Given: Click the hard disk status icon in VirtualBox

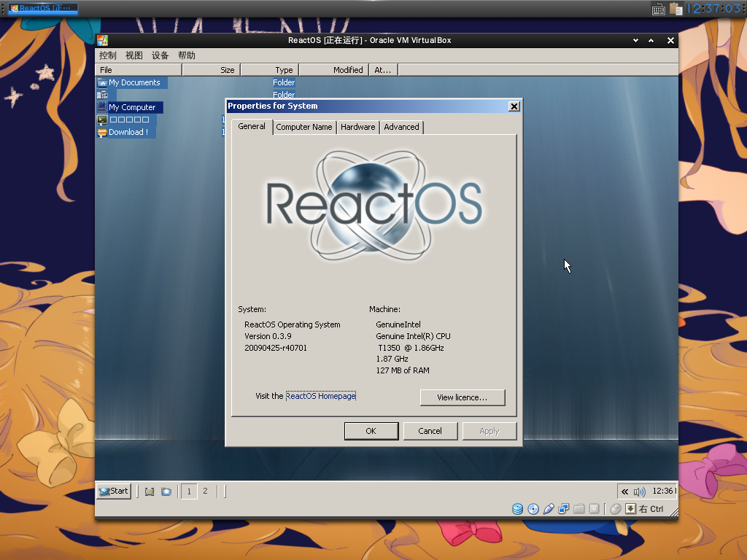Looking at the screenshot, I should 517,508.
